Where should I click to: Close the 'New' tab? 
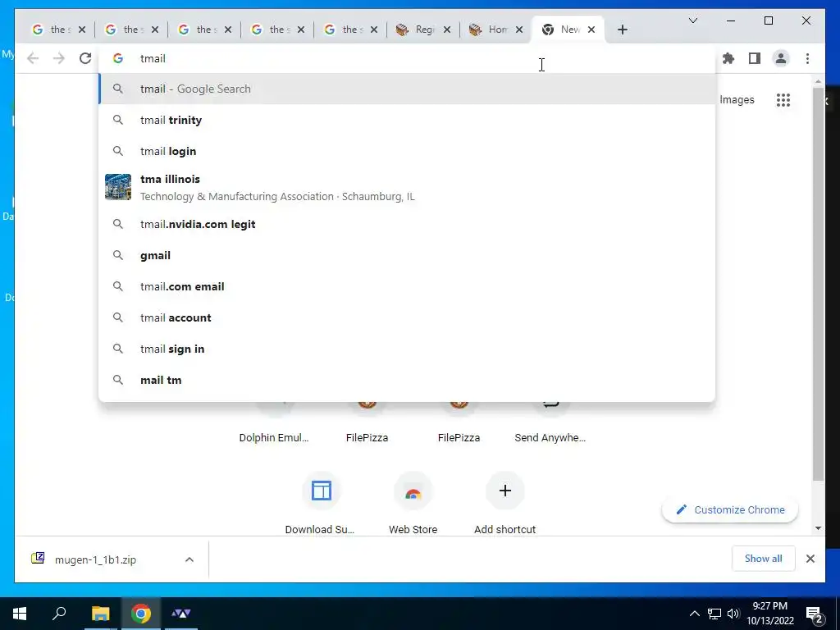[591, 30]
